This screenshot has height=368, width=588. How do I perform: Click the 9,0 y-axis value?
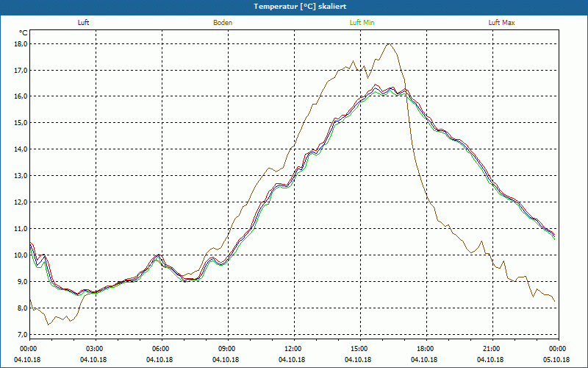pos(23,282)
